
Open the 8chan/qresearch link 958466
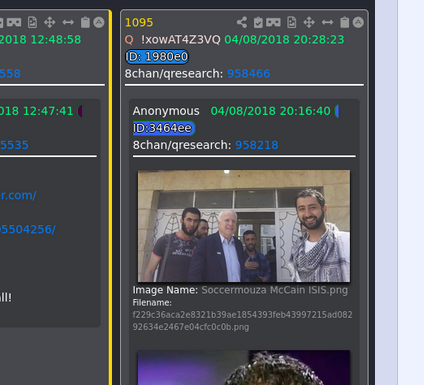click(x=249, y=73)
